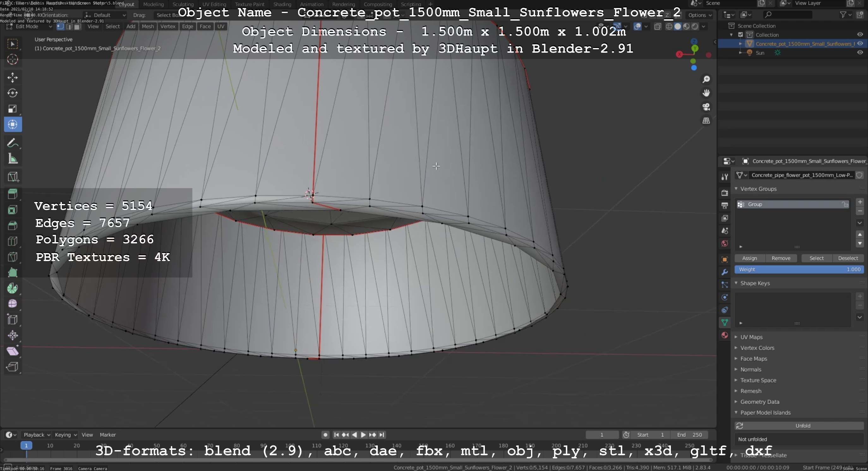The image size is (868, 471).
Task: Switch to the UV Editing workspace tab
Action: tap(214, 4)
